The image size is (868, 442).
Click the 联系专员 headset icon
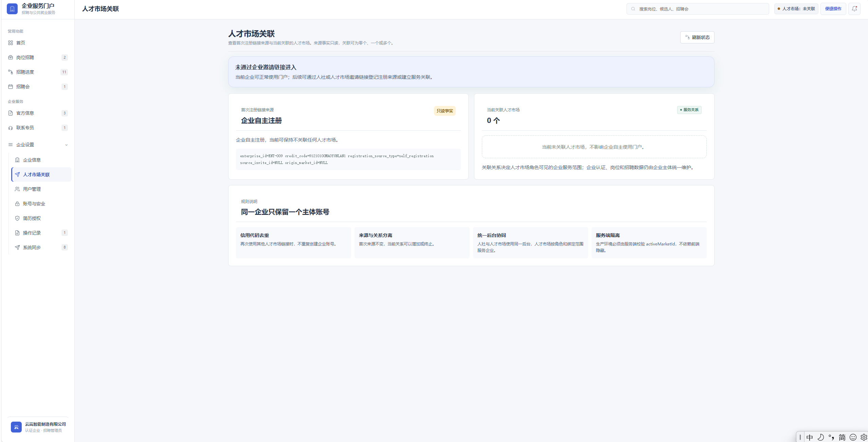11,128
